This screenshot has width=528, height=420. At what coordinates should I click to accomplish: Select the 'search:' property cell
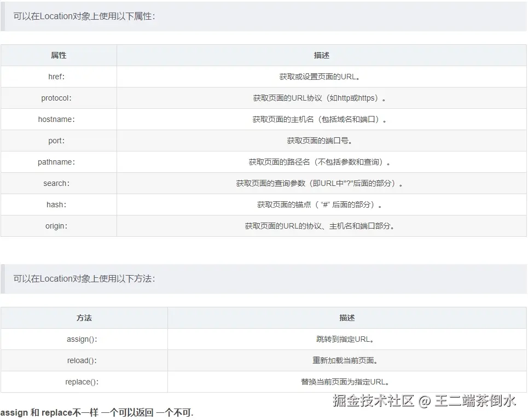(x=59, y=183)
